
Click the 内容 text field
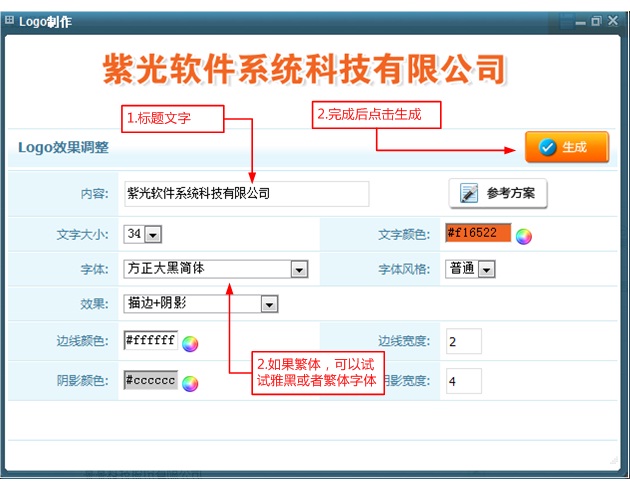(245, 193)
